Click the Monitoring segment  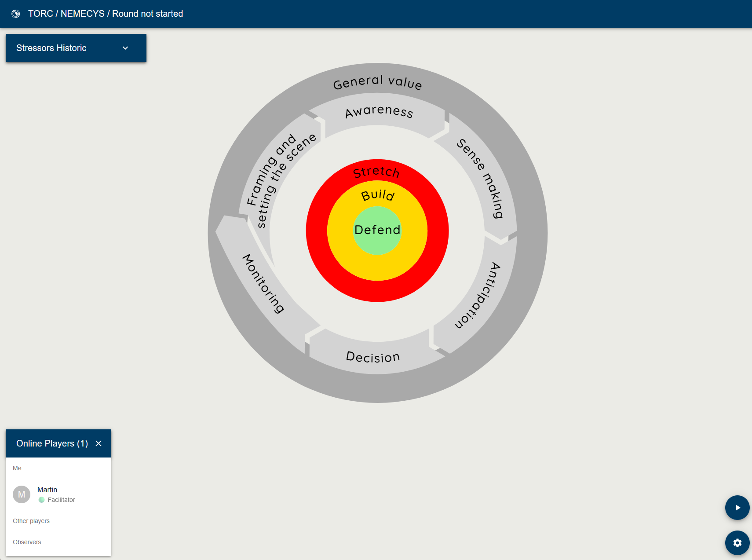click(x=263, y=283)
